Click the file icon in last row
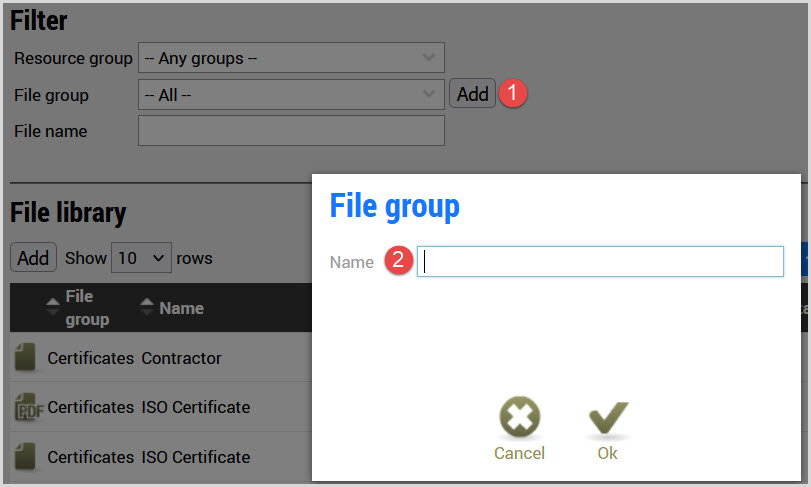 (26, 457)
